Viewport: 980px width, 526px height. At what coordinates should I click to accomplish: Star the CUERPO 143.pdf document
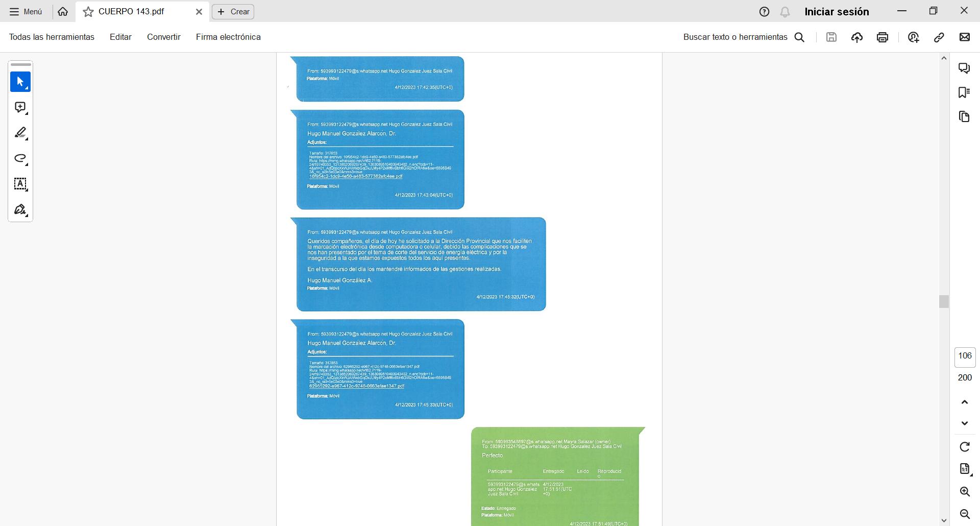pyautogui.click(x=88, y=12)
